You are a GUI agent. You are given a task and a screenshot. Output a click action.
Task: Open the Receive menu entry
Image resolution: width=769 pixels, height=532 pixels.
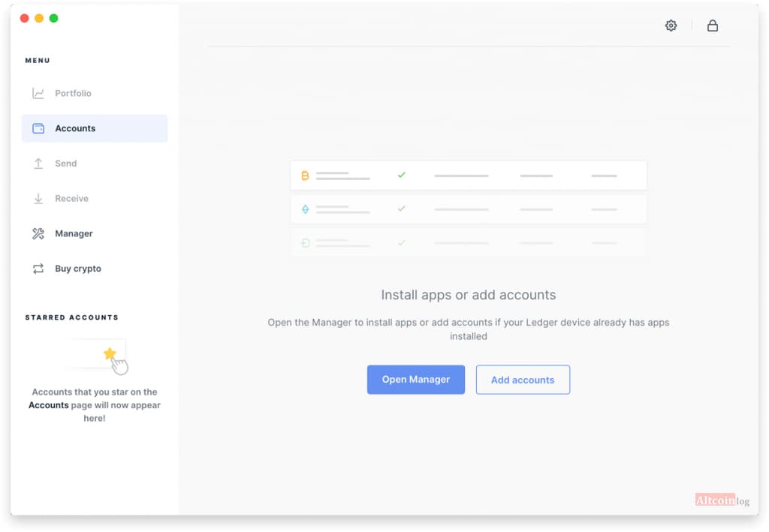(x=95, y=198)
